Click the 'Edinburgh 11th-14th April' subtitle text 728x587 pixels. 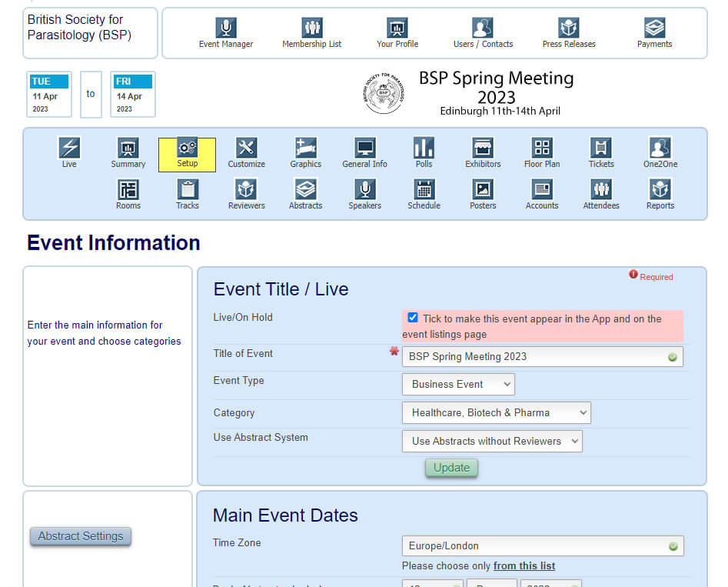[x=500, y=111]
